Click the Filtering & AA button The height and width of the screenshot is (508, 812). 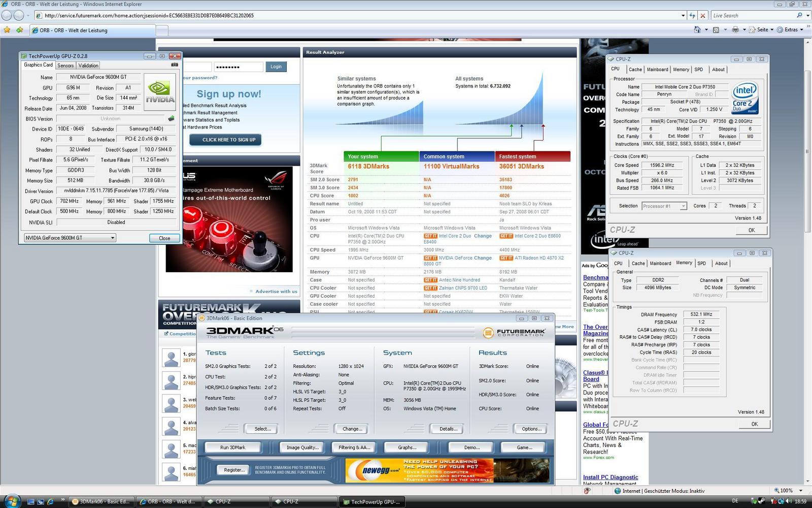click(x=354, y=448)
